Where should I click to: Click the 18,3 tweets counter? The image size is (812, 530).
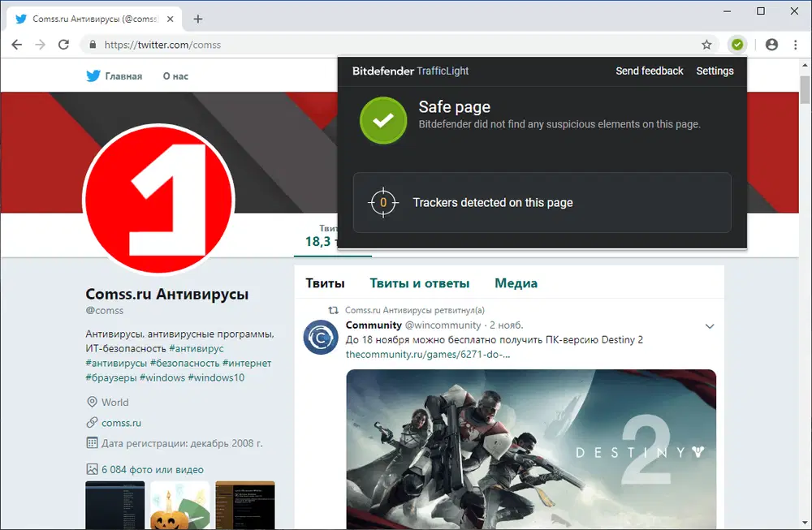(x=321, y=242)
